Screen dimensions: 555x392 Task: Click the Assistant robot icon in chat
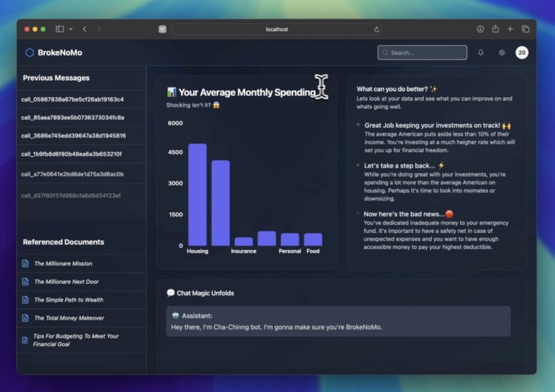coord(176,315)
